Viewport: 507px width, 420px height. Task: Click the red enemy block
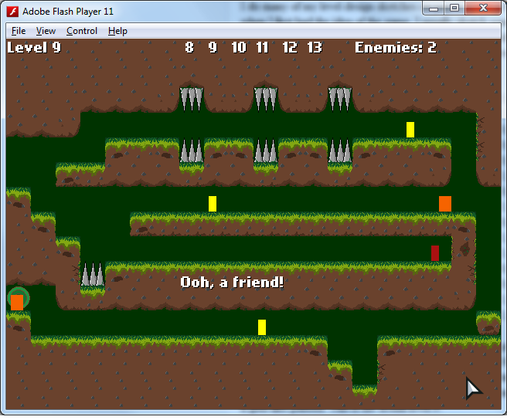(x=435, y=253)
